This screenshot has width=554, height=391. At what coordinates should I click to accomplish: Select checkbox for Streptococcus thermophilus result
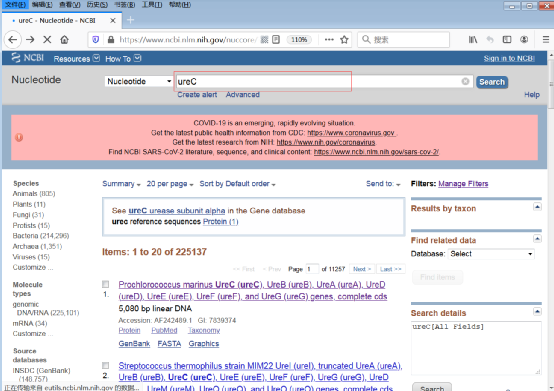(105, 366)
